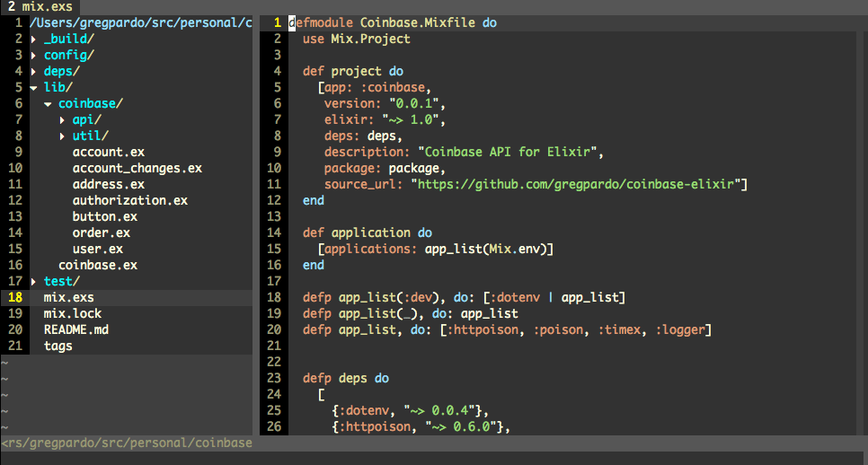Open mix.lock file
The width and height of the screenshot is (868, 465).
(x=73, y=313)
